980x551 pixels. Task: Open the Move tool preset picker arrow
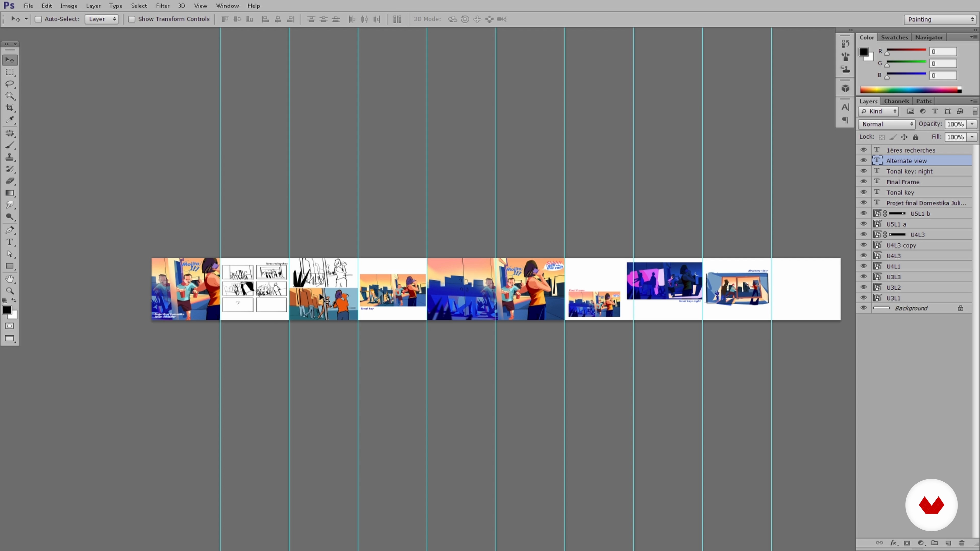tap(26, 19)
